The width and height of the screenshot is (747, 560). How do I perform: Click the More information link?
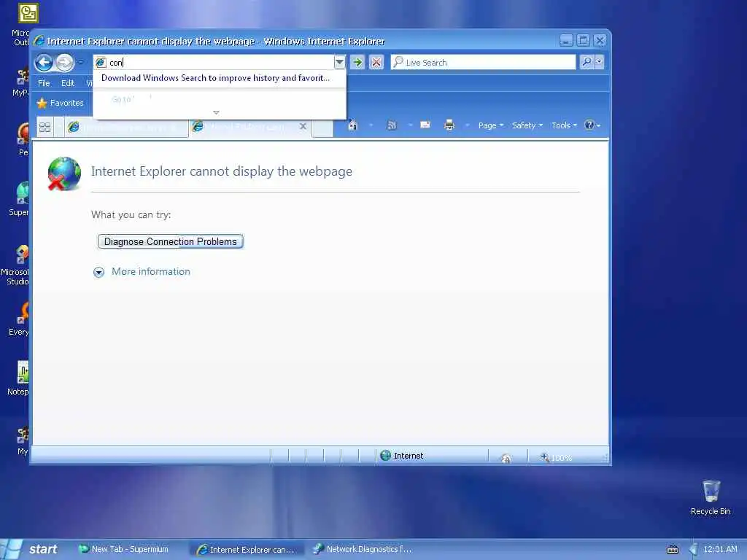[x=150, y=271]
